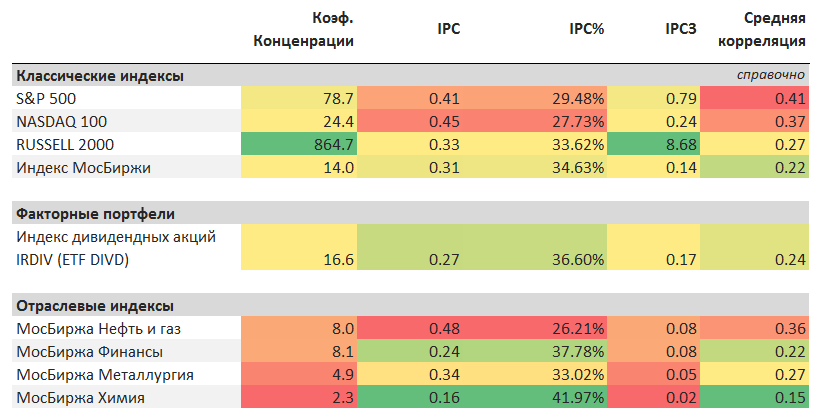Click the IPC% column header
The image size is (821, 419).
(585, 30)
